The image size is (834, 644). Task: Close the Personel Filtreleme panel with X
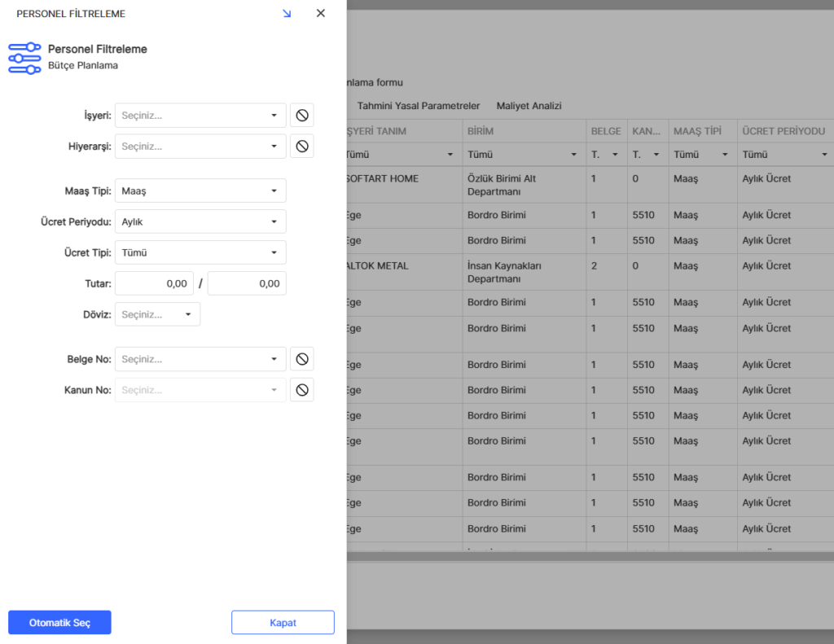tap(320, 14)
